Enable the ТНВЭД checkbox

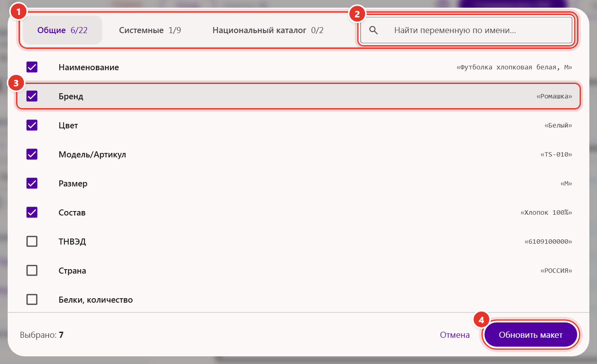(x=32, y=241)
